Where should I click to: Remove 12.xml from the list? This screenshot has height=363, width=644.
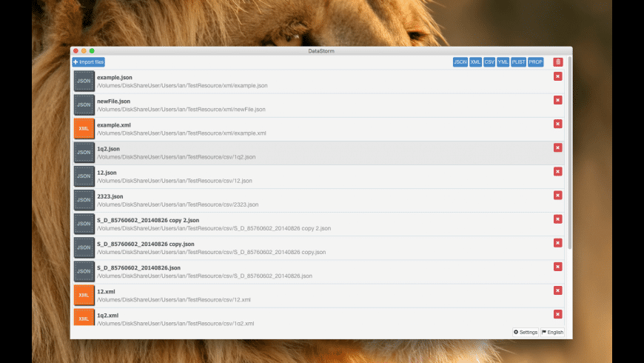tap(557, 291)
